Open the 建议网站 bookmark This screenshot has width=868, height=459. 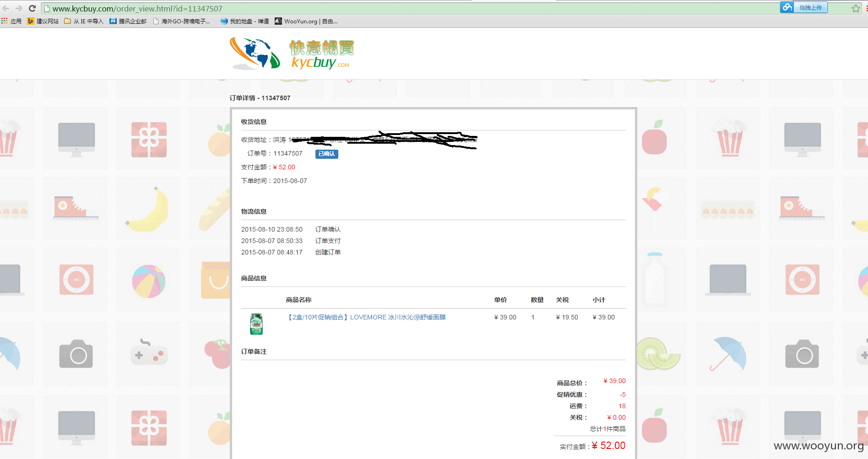coord(43,21)
